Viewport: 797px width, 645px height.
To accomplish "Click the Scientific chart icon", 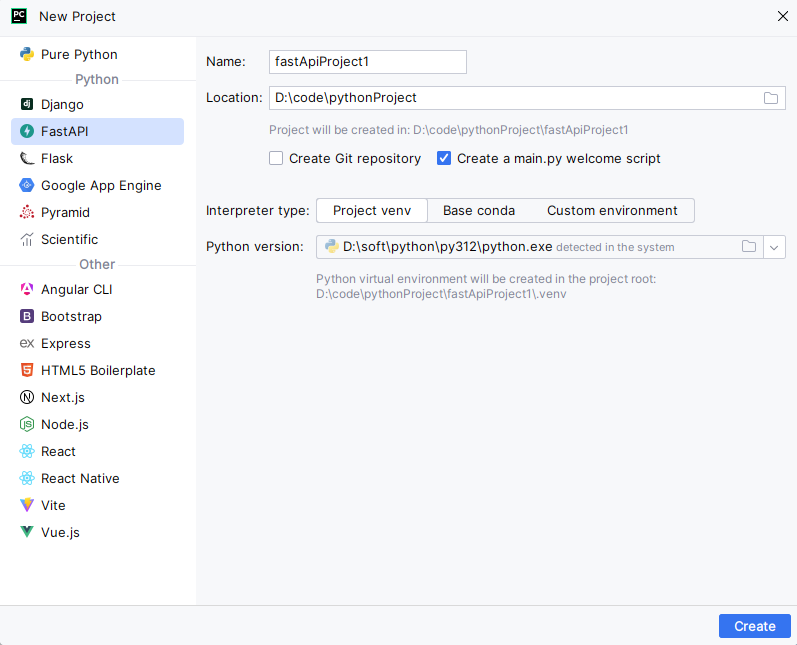I will [27, 239].
